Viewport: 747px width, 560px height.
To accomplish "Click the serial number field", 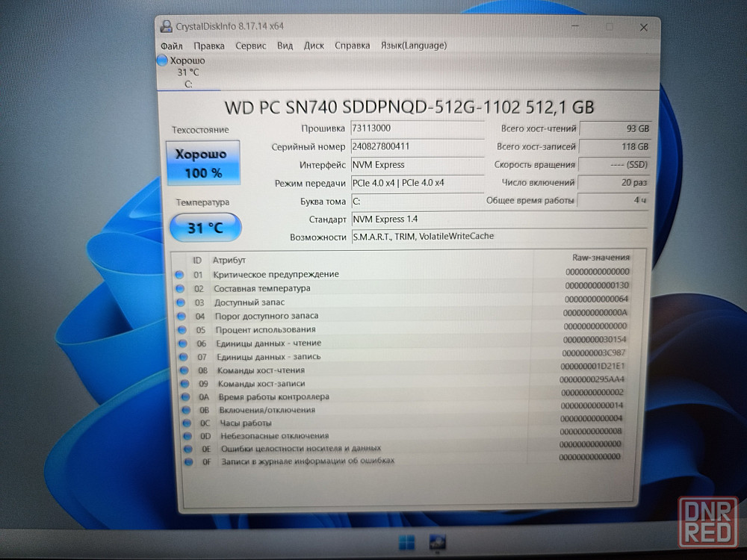I will click(x=417, y=146).
